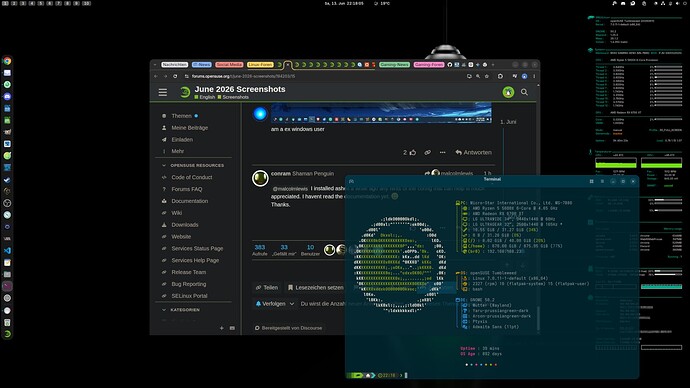Open the Terminal tab overview grid icon
This screenshot has width=690, height=388.
coord(591,181)
